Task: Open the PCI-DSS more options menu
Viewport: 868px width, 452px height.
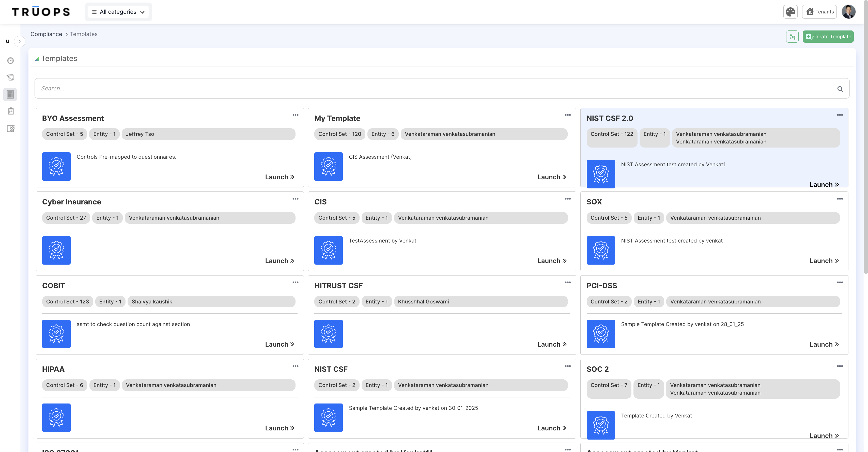Action: point(840,282)
